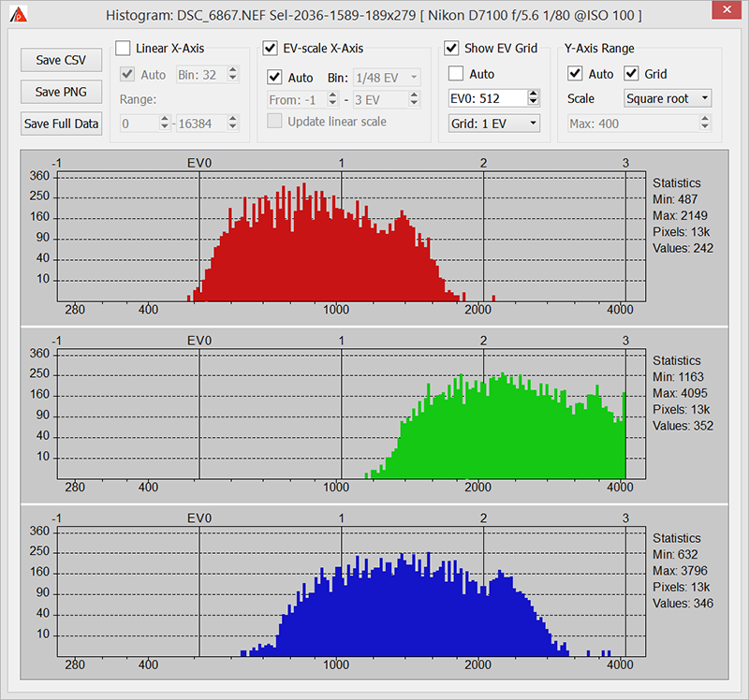
Task: Click the Save Full Data button
Action: pos(61,124)
